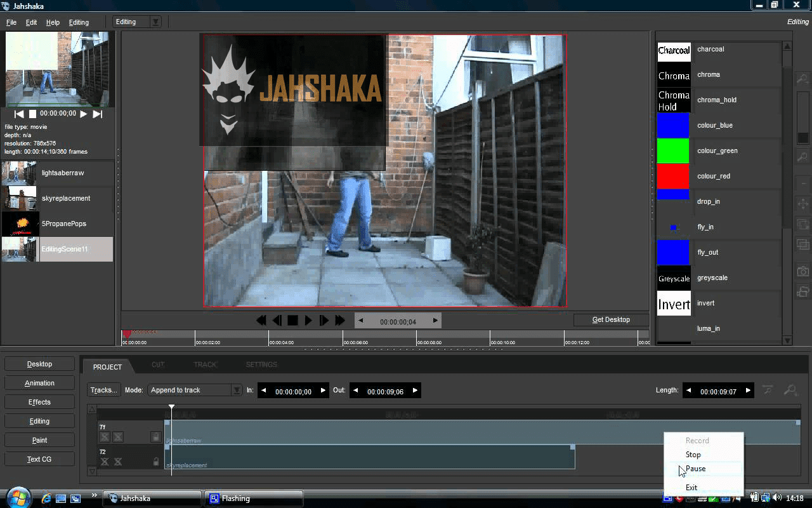Select the EditingScene11 clip in the bin
812x508 pixels.
[x=57, y=249]
